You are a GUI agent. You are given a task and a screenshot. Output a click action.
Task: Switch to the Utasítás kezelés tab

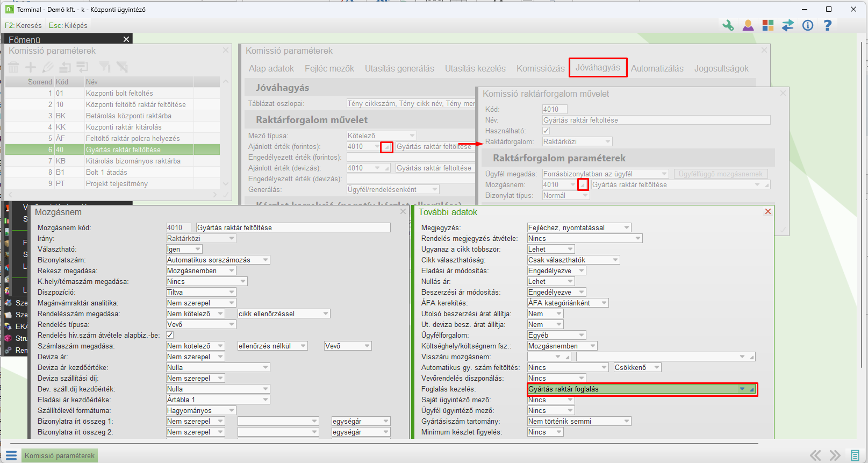click(x=475, y=68)
